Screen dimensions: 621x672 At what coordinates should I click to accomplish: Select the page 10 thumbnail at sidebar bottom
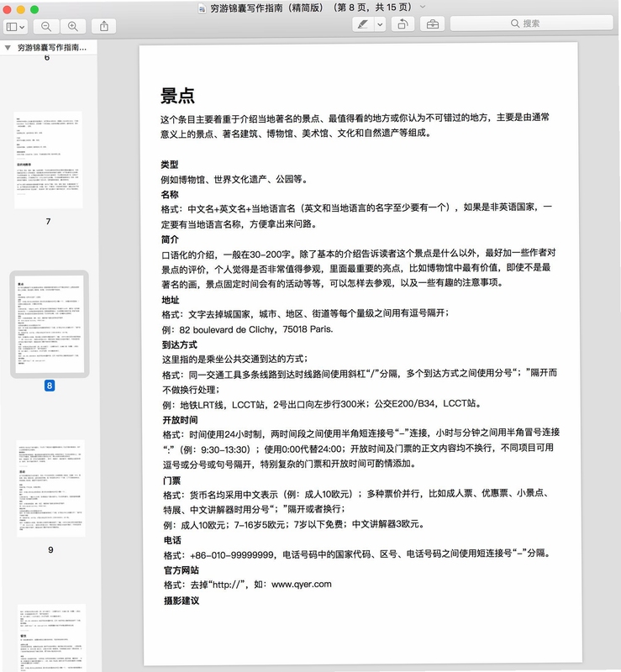tap(52, 638)
